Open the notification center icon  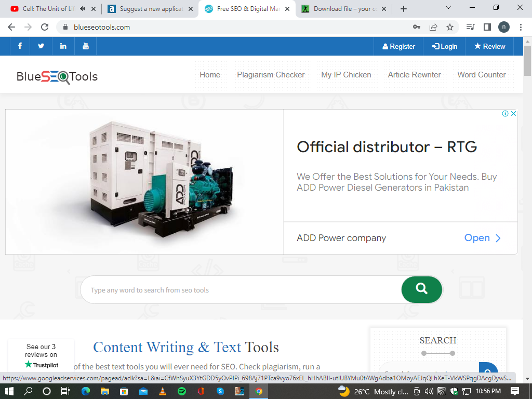pyautogui.click(x=515, y=391)
